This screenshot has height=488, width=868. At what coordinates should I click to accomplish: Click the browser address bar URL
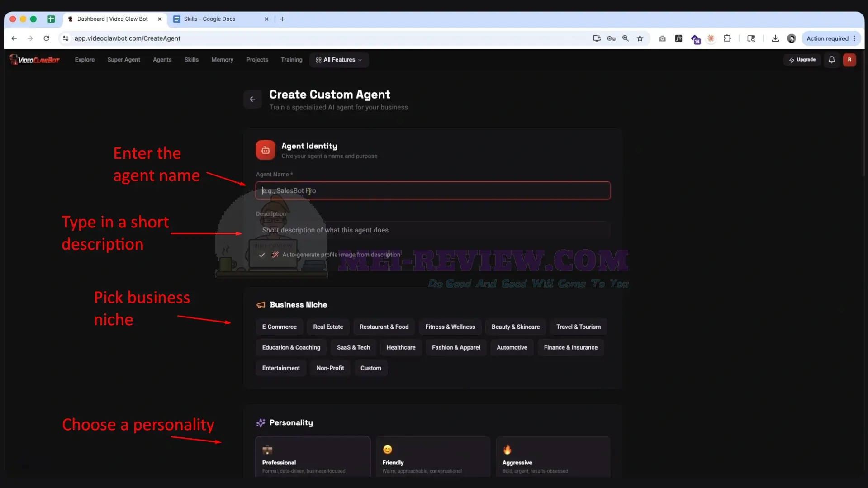[x=127, y=38]
